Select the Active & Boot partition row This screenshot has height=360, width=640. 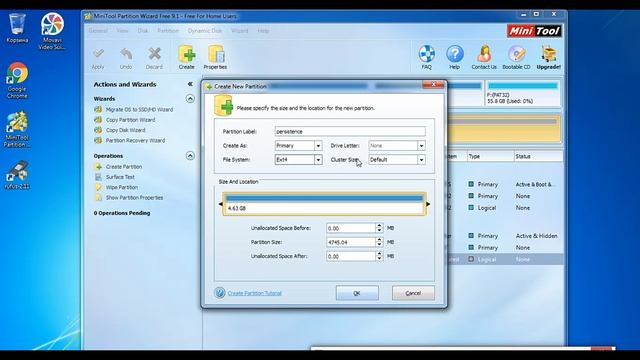[504, 184]
